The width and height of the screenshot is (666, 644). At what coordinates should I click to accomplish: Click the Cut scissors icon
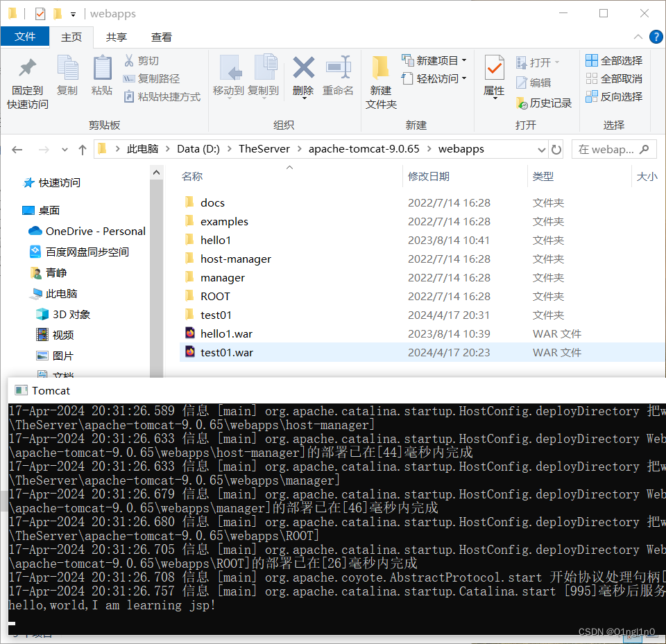[x=129, y=60]
